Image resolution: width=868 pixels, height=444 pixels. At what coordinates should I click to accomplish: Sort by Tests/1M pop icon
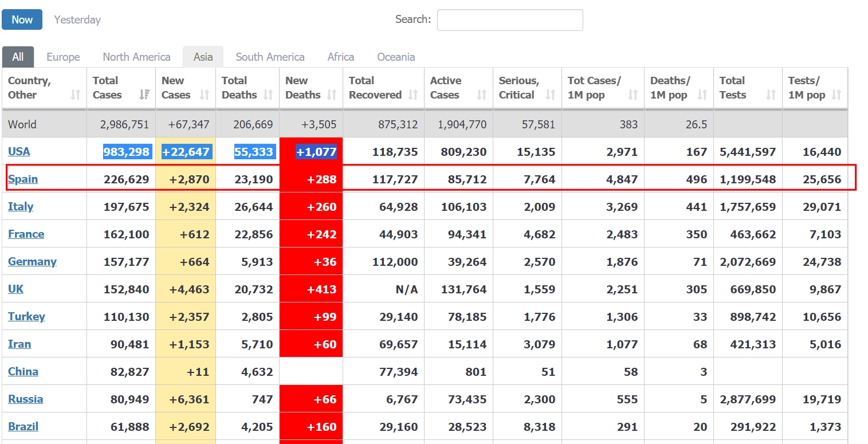[836, 95]
